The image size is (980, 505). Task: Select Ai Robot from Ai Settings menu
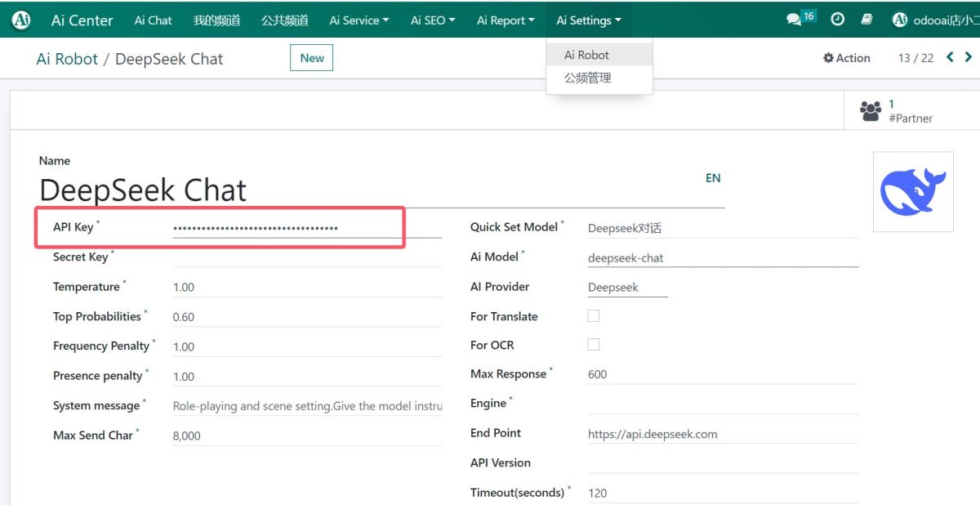click(x=587, y=55)
